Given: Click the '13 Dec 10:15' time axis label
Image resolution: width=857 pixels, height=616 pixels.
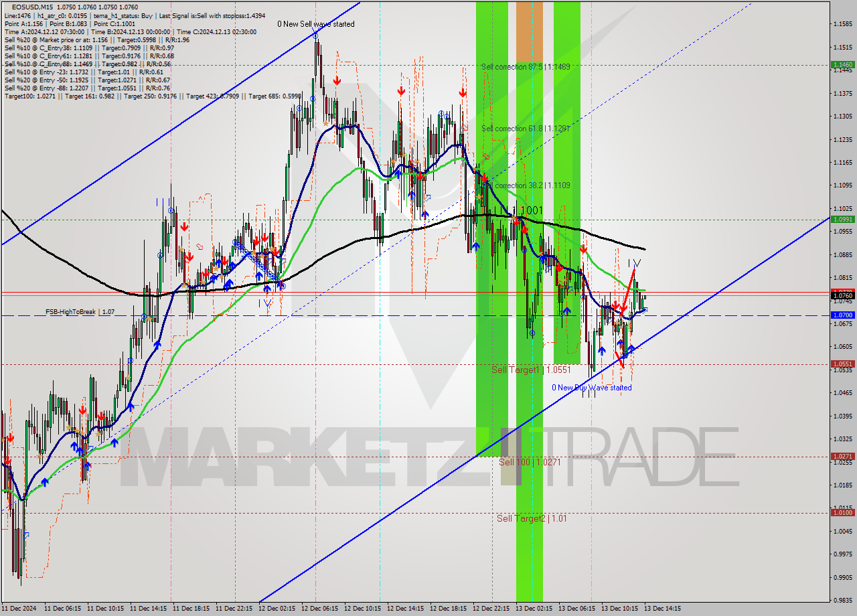Looking at the screenshot, I should pos(619,609).
